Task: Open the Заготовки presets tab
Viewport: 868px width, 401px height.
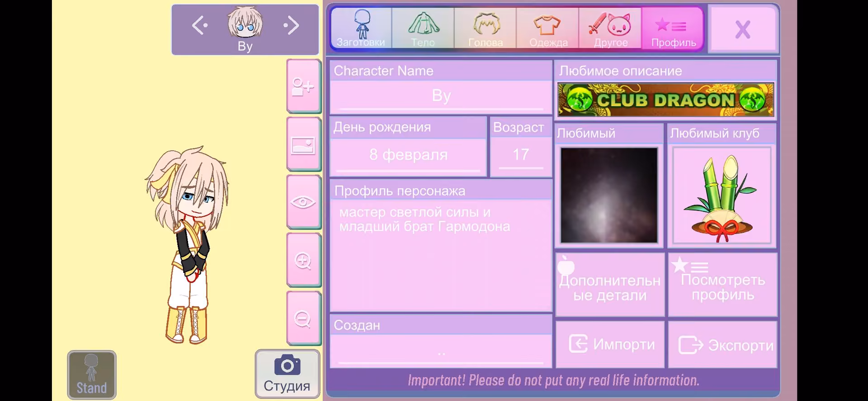Action: 361,28
